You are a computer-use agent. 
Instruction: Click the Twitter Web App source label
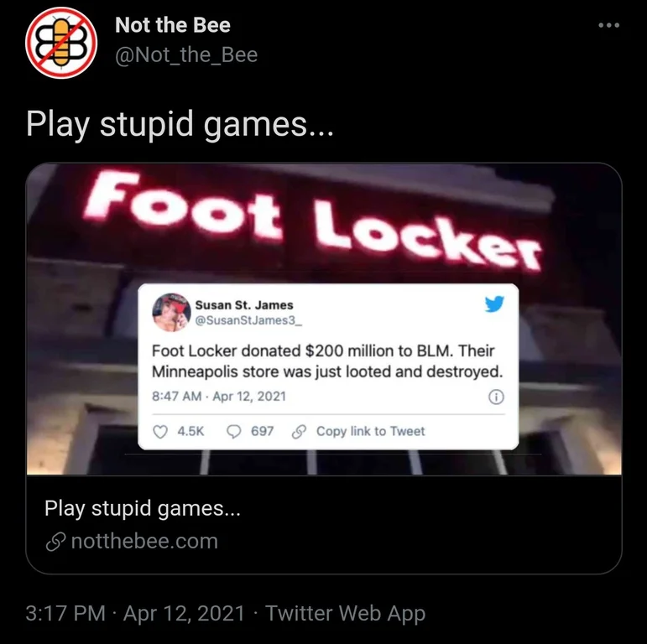[x=345, y=613]
